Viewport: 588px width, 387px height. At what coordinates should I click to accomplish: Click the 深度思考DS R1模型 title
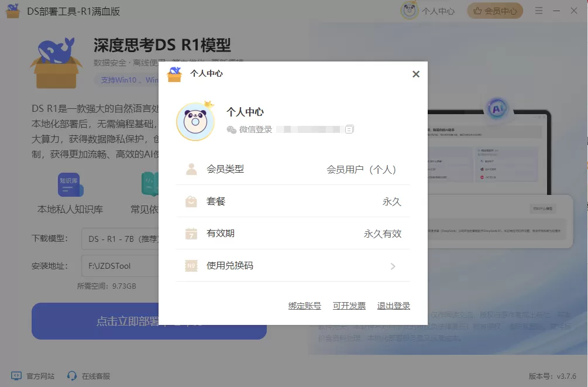pyautogui.click(x=162, y=45)
